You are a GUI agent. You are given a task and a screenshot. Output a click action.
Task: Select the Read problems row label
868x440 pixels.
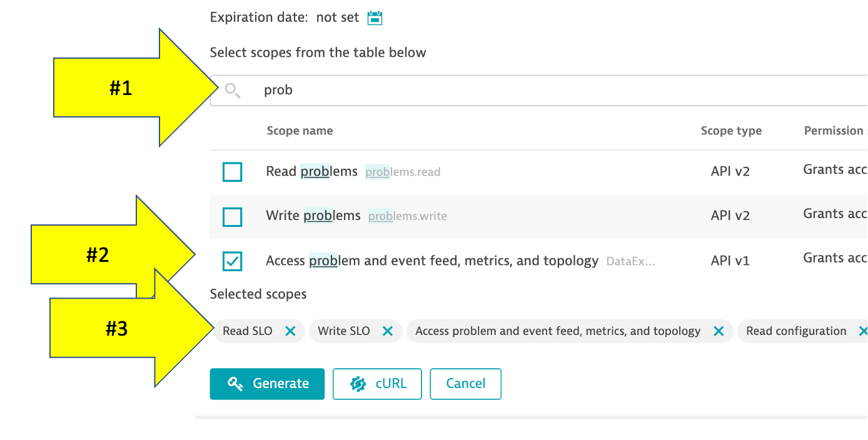311,171
